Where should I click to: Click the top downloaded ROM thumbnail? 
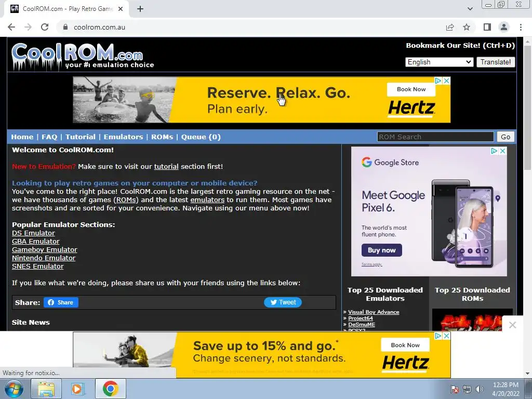pos(472,320)
